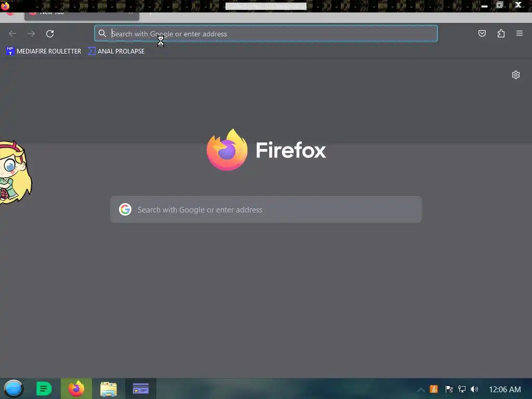Screen dimensions: 532x399
Task: Click the 12:06 AM clock
Action: (x=504, y=390)
